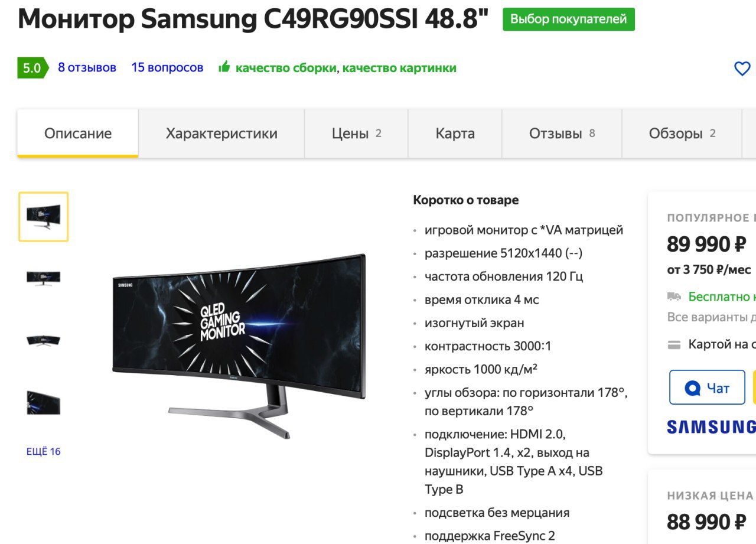
Task: Select the fourth side-angle thumbnail
Action: (43, 403)
